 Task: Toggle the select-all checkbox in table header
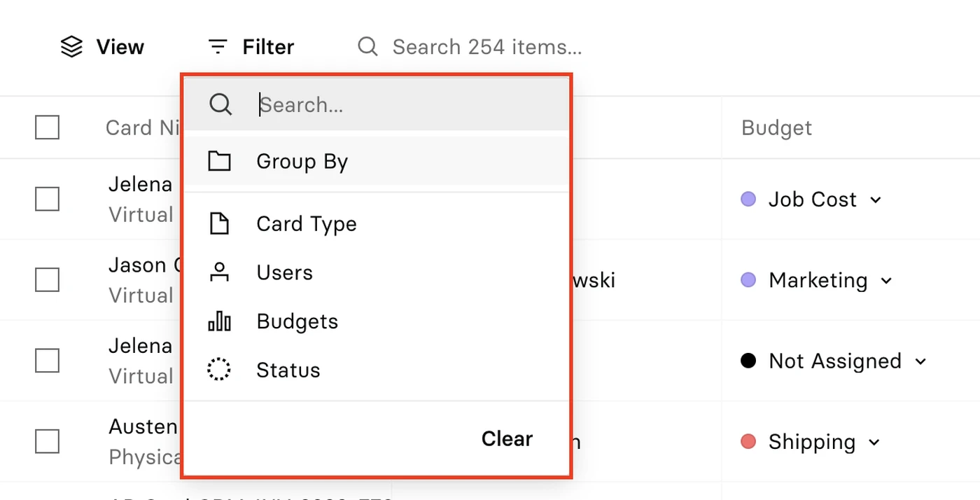[x=47, y=127]
